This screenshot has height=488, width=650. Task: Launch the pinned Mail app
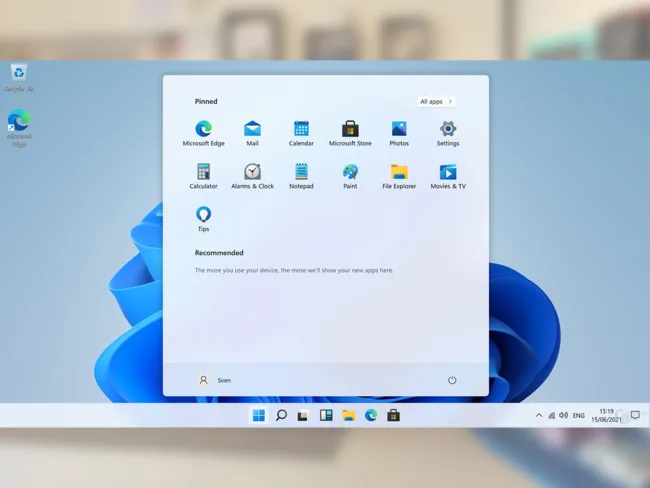point(252,133)
